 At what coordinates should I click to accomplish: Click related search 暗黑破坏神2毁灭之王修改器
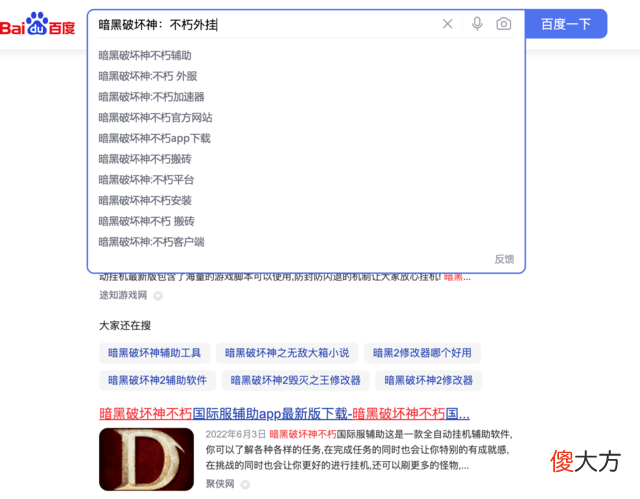296,380
